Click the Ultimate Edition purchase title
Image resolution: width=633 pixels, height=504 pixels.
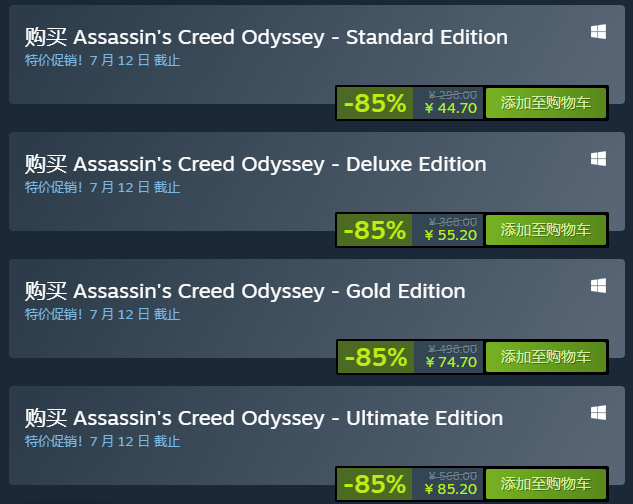pyautogui.click(x=264, y=418)
